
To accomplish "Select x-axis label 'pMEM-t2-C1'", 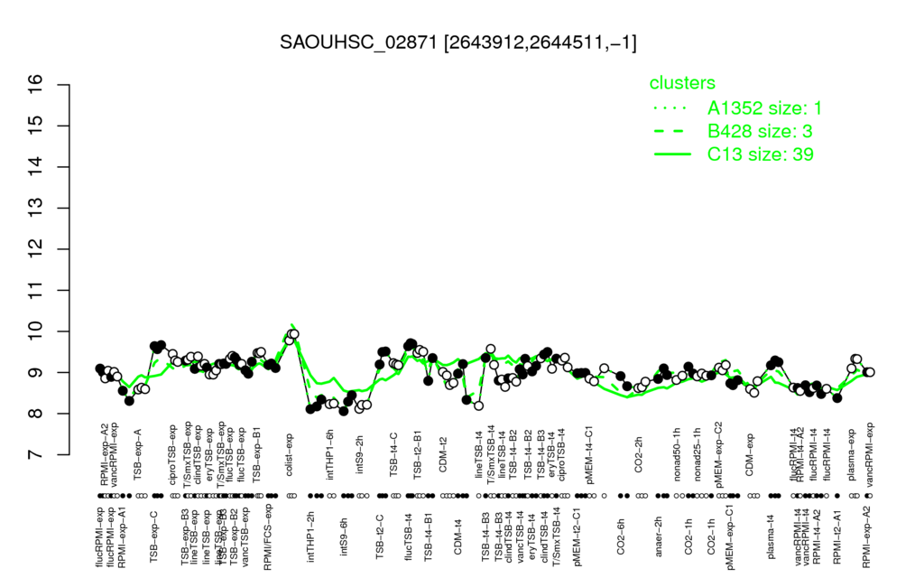I will pyautogui.click(x=577, y=536).
